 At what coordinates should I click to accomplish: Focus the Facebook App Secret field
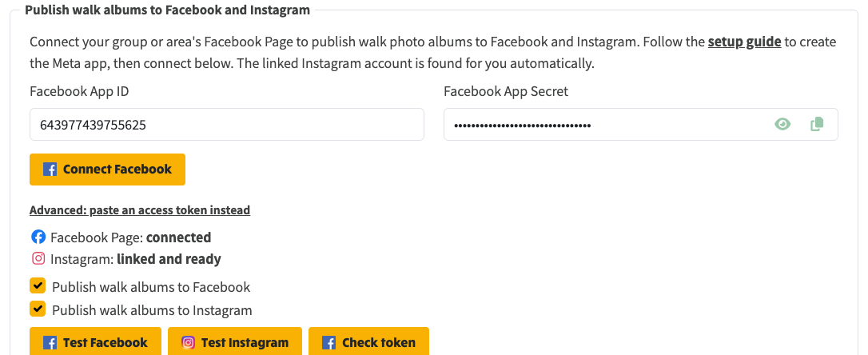[x=641, y=125]
